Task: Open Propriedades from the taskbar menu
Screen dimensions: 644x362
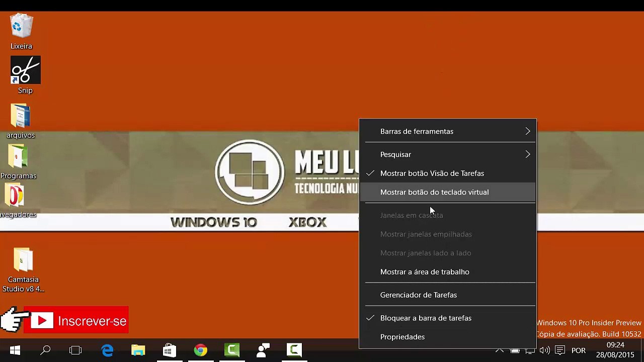Action: 448,337
